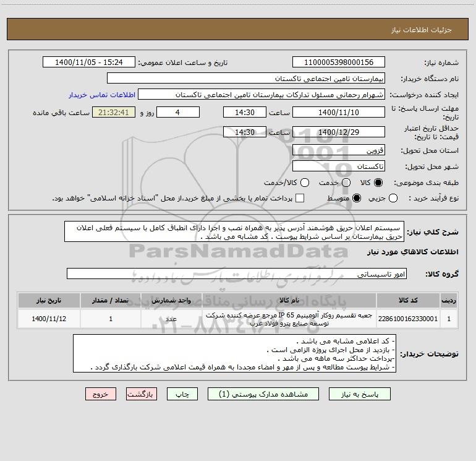The width and height of the screenshot is (476, 461).
Task: Click the price validity date 1400/12/29
Action: tap(339, 132)
